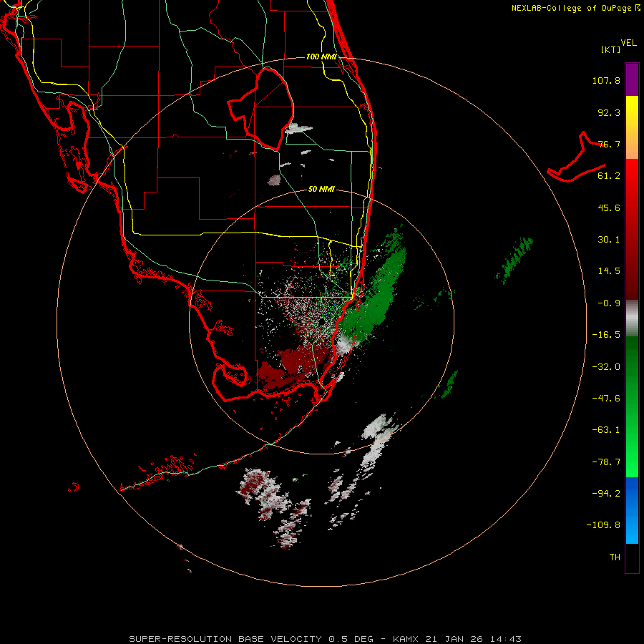644x644 pixels.
Task: Select the -94.2 velocity scale value
Action: click(x=606, y=494)
